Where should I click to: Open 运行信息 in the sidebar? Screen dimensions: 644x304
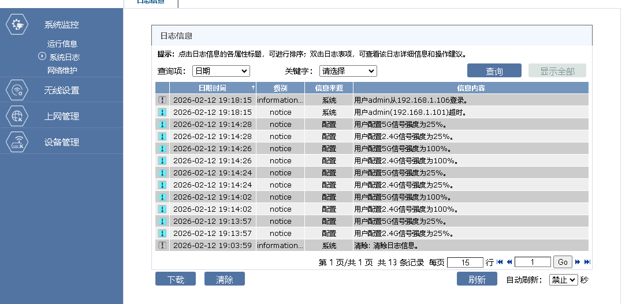(62, 44)
